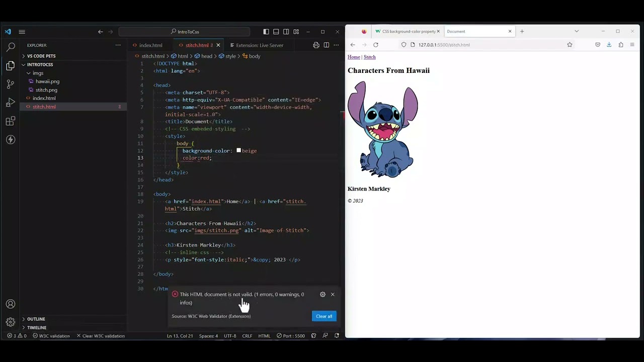Switch to the index.html editor tab

pyautogui.click(x=150, y=45)
